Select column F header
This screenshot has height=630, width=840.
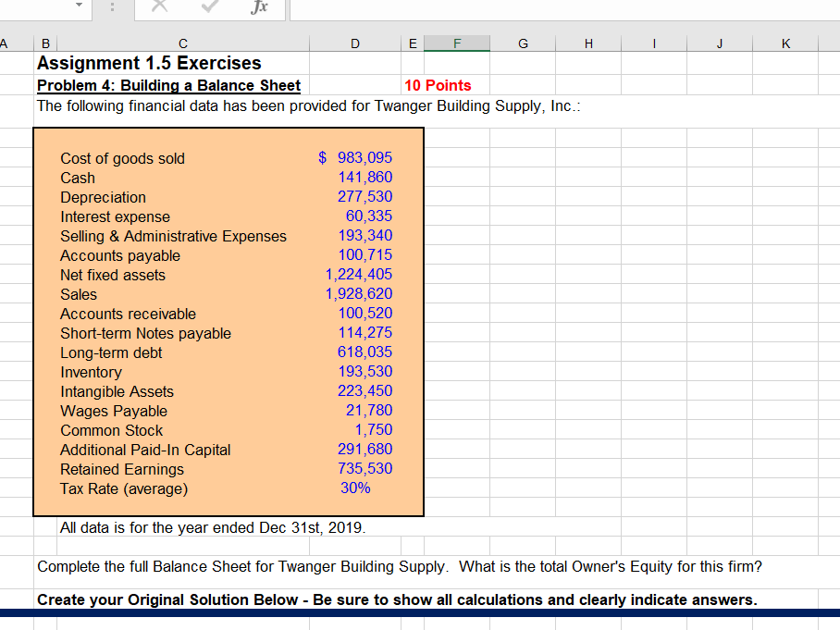tap(457, 43)
